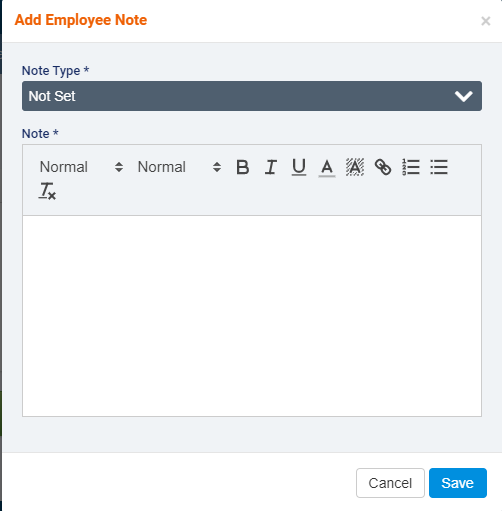Close the Add Employee Note dialog
Image resolution: width=502 pixels, height=511 pixels.
(486, 21)
